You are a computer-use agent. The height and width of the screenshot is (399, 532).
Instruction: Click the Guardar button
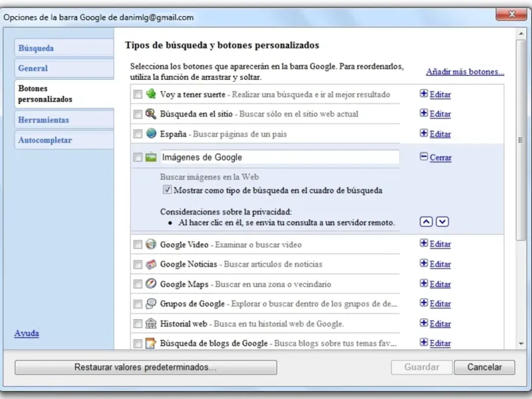coord(422,367)
